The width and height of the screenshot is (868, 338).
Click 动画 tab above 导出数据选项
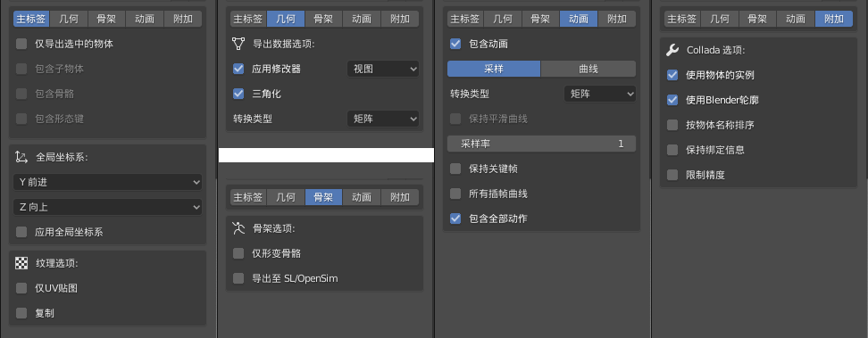pos(362,19)
